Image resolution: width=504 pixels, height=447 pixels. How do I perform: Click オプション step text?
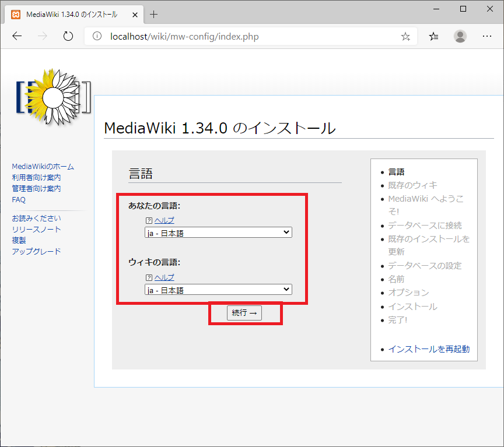[x=408, y=293]
